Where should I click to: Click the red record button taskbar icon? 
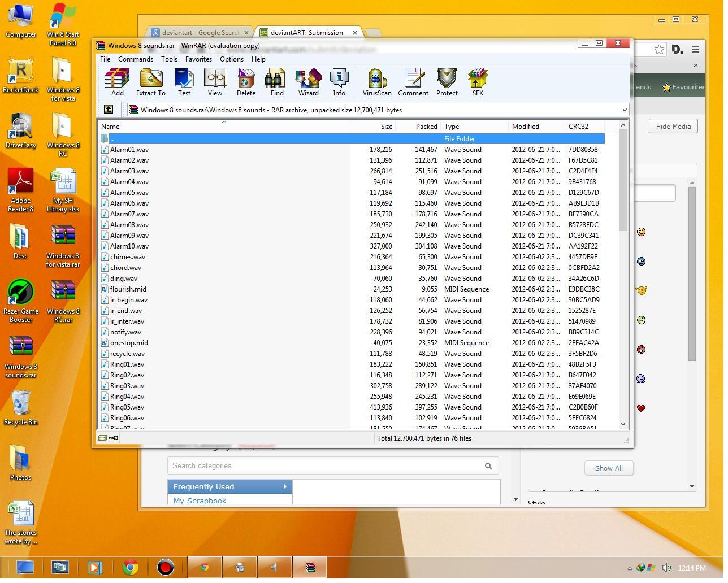click(x=165, y=567)
